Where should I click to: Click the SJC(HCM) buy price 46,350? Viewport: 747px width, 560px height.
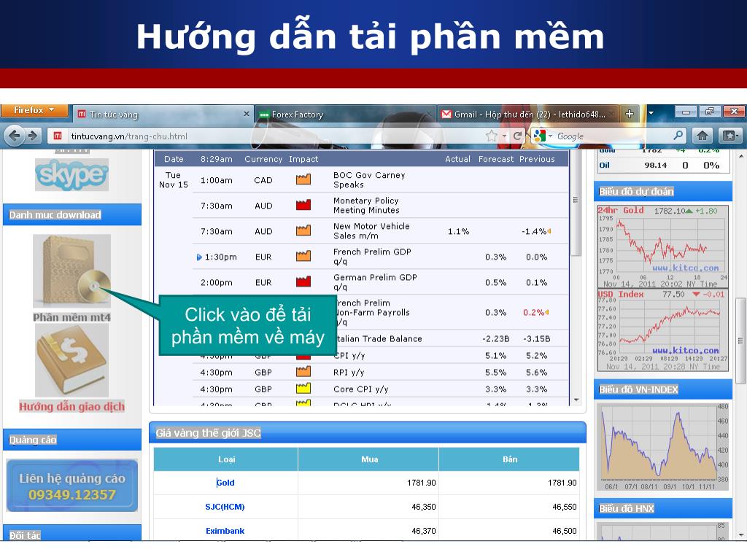coord(424,507)
